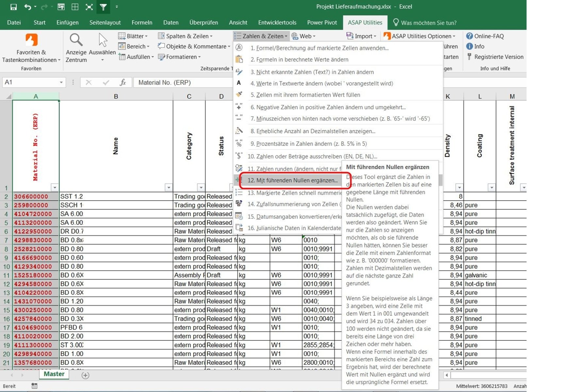Open the Ausfüllen dropdown
The height and width of the screenshot is (392, 588).
tap(136, 57)
